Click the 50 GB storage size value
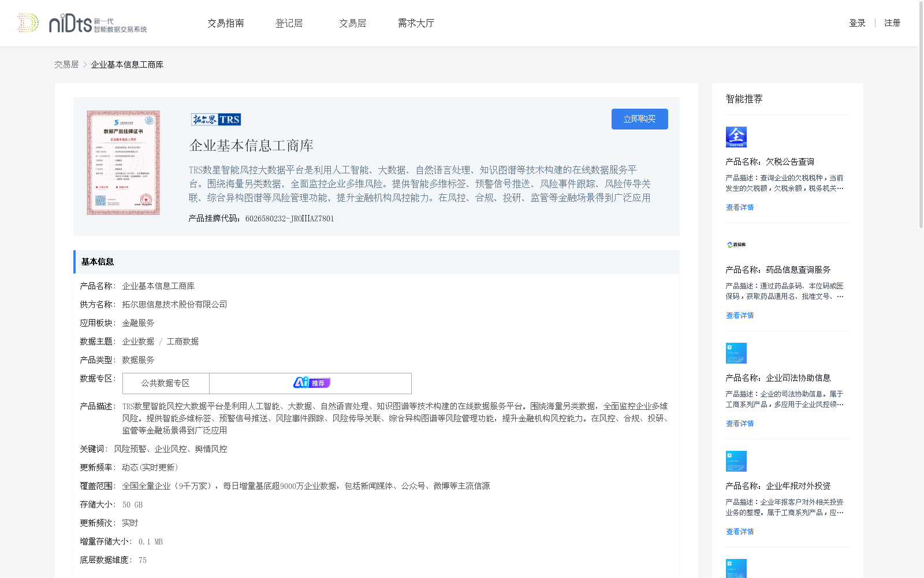The height and width of the screenshot is (578, 924). 132,505
